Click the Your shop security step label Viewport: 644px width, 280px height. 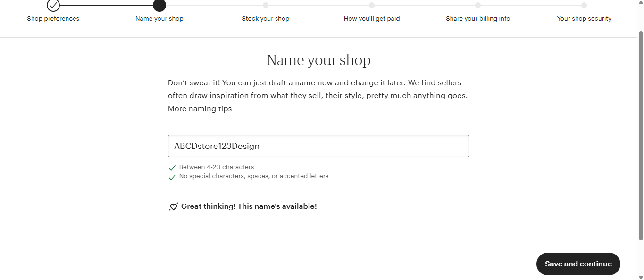click(x=584, y=19)
